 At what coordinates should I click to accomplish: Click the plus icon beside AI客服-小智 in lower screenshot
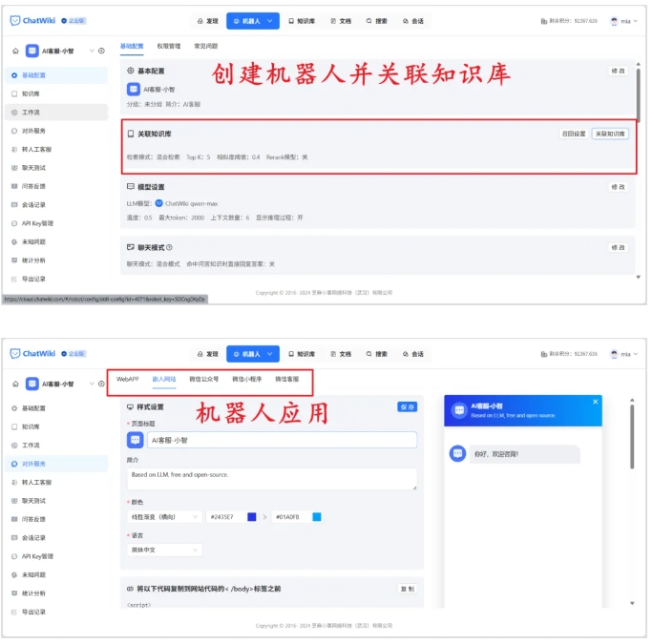coord(101,384)
